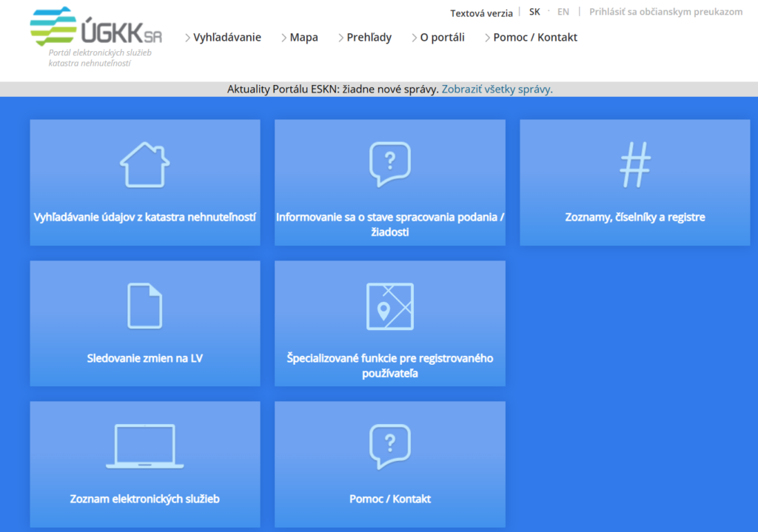
Task: Switch language to EN
Action: pyautogui.click(x=563, y=12)
